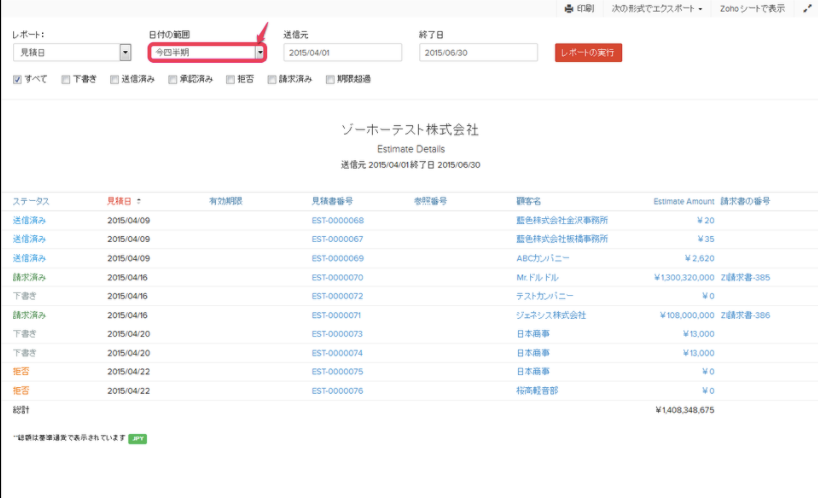Open customer link Mr.ドルドル
This screenshot has width=818, height=498.
537,277
